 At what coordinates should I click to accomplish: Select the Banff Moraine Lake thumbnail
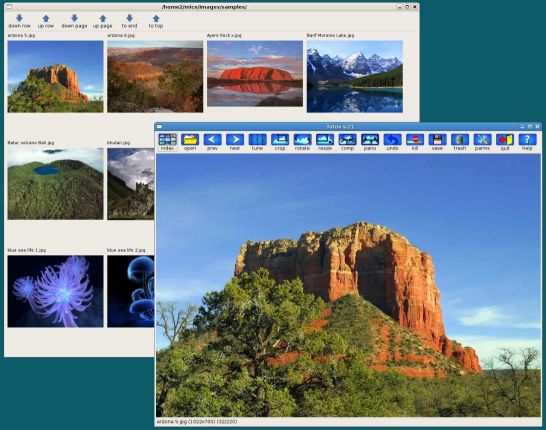(355, 77)
